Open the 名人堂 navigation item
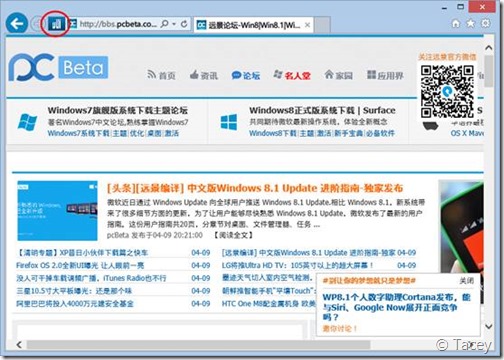This screenshot has width=504, height=360. [x=292, y=75]
